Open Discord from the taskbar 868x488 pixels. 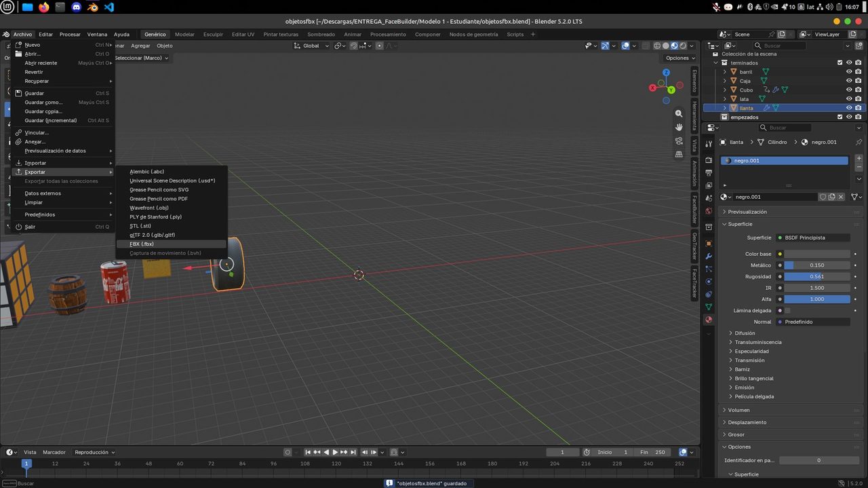pyautogui.click(x=76, y=7)
